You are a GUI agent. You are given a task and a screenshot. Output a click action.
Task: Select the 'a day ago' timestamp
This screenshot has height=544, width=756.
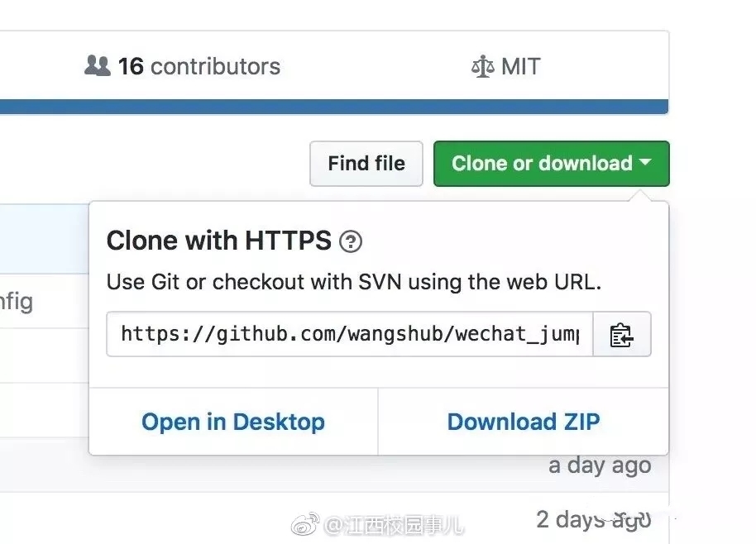click(600, 466)
